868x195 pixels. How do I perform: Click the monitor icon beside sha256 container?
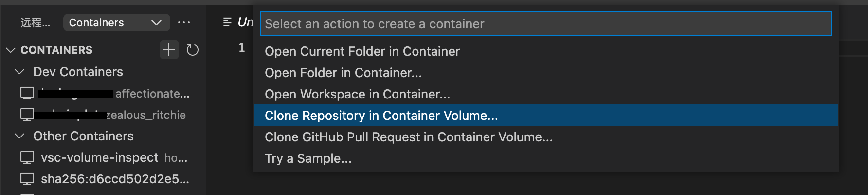coord(27,179)
